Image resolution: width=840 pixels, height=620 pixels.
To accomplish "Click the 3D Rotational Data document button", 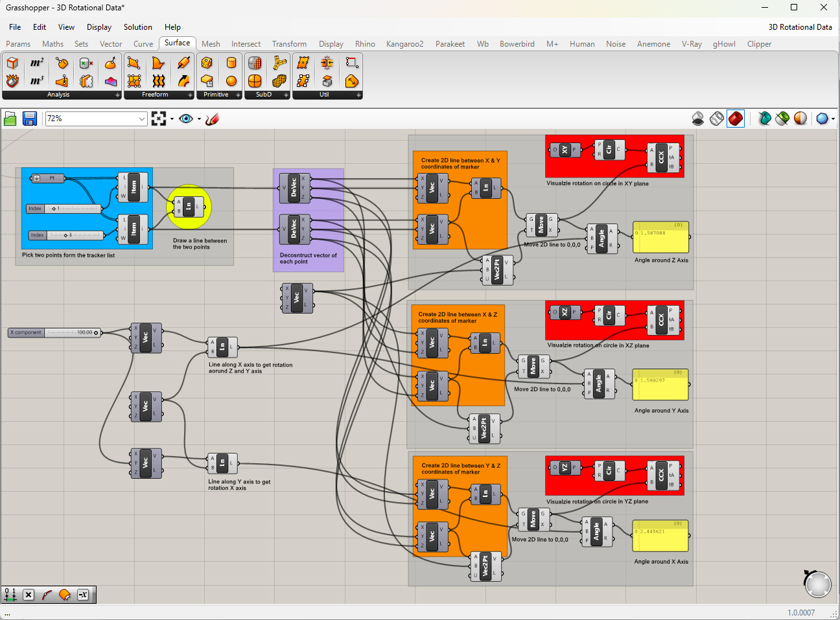I will pyautogui.click(x=800, y=27).
